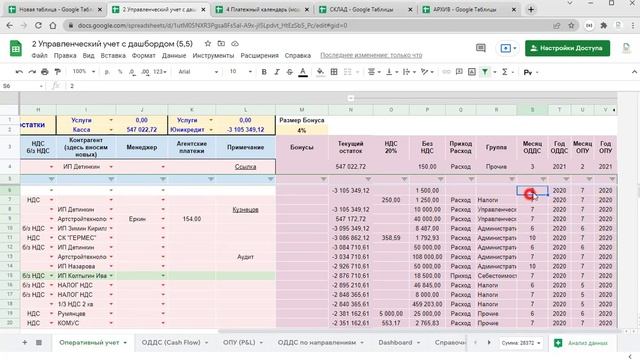640x360 pixels.
Task: Open the Arial font dropdown
Action: point(198,71)
